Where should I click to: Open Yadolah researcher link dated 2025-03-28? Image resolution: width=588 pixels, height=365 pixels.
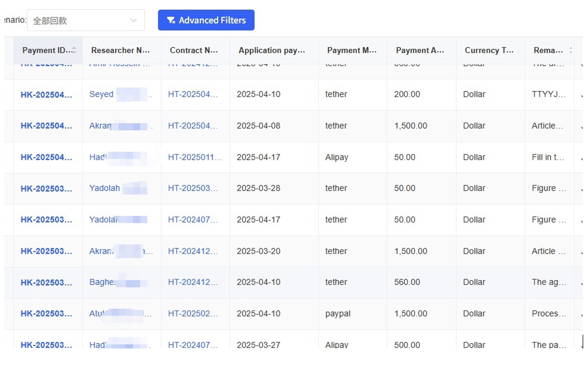[x=105, y=188]
